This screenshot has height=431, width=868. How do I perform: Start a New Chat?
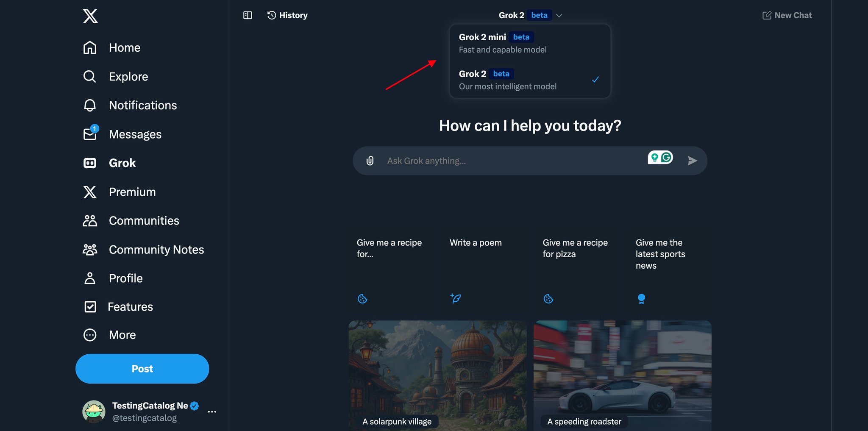coord(787,15)
